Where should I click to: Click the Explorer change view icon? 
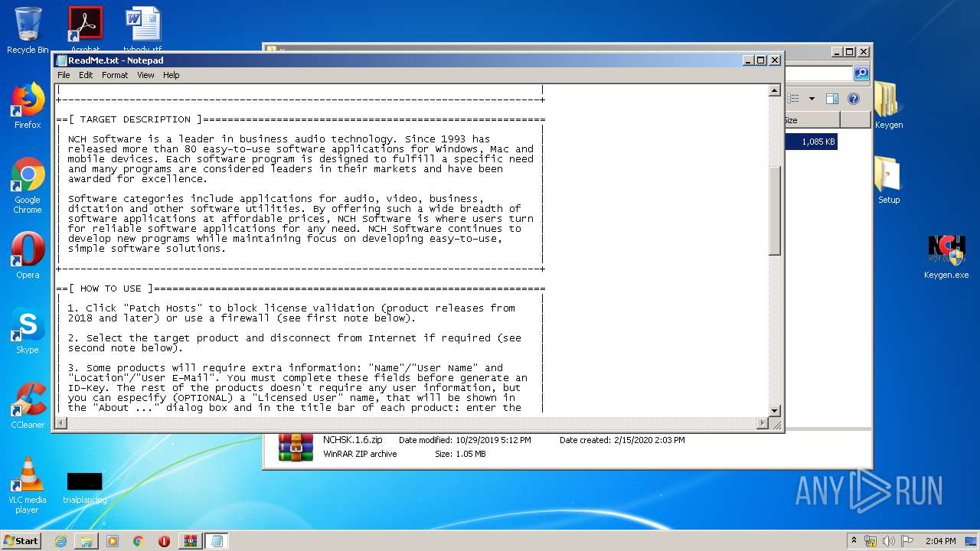(x=794, y=99)
